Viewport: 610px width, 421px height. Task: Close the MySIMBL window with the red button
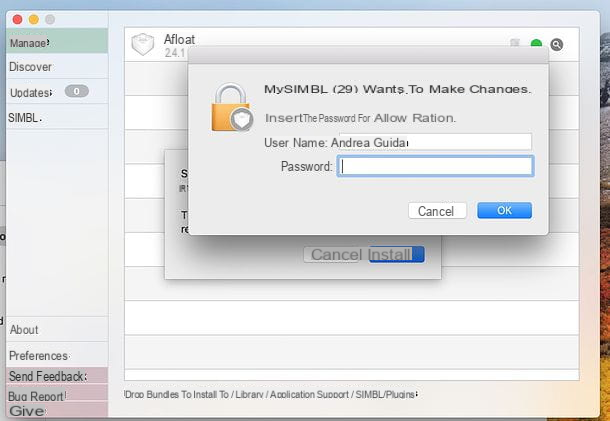tap(18, 19)
